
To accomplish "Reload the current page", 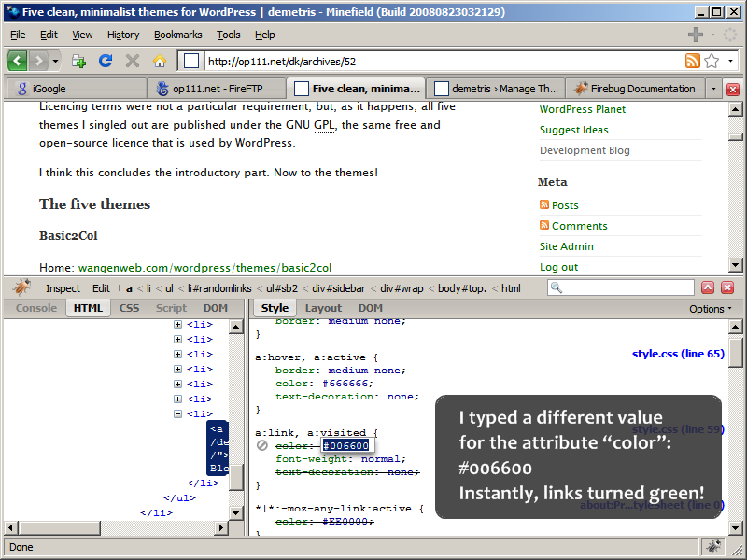I will pos(106,61).
